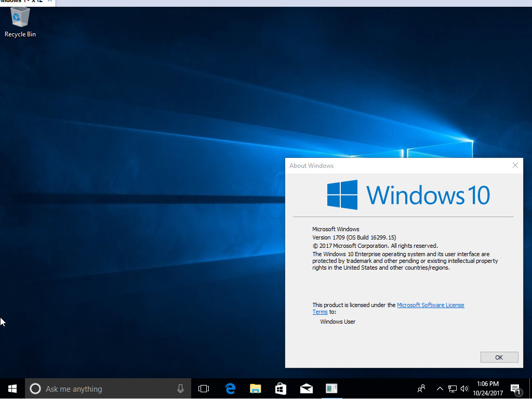Click OK in About Windows dialog
The height and width of the screenshot is (399, 532).
(499, 357)
